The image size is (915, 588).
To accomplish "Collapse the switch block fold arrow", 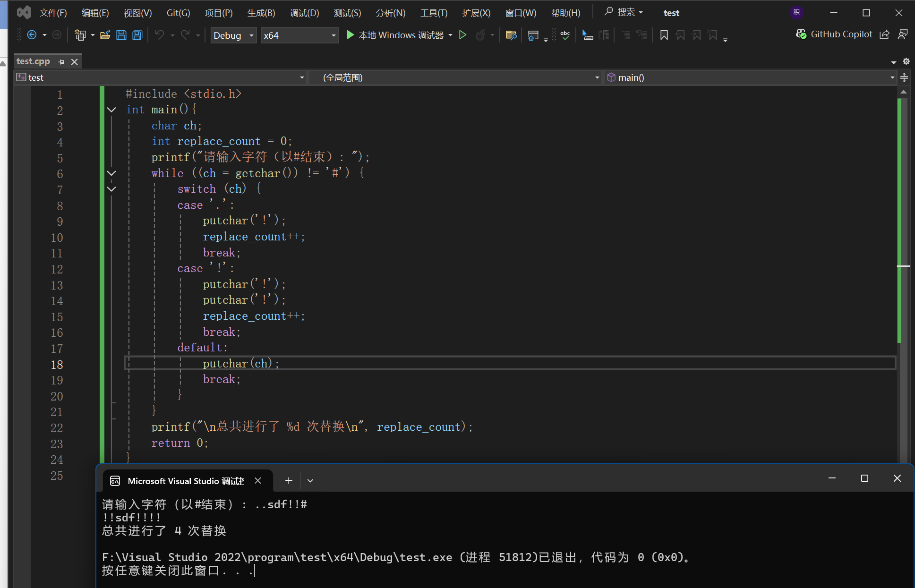I will coord(111,189).
